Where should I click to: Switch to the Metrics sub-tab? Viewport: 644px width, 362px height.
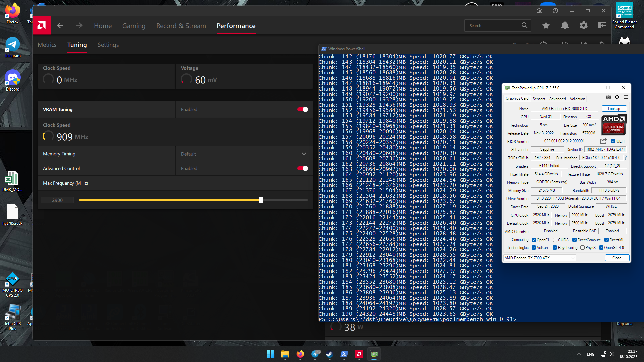tap(47, 45)
